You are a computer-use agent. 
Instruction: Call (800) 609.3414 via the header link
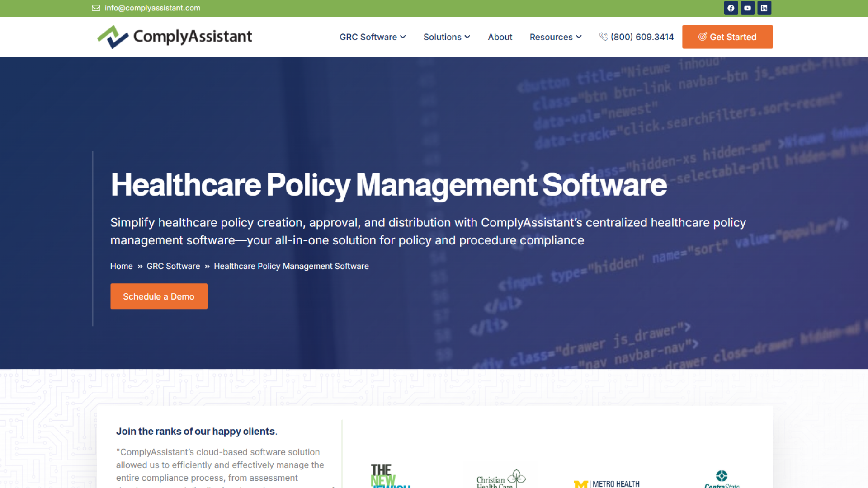[x=642, y=37]
